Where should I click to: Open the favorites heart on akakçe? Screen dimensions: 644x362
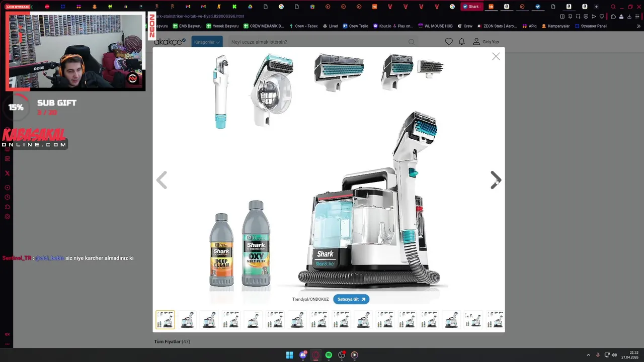tap(449, 42)
